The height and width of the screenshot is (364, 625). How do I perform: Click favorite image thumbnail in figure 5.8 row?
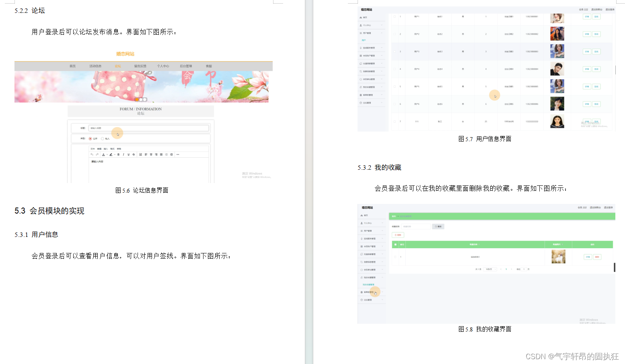(x=559, y=257)
